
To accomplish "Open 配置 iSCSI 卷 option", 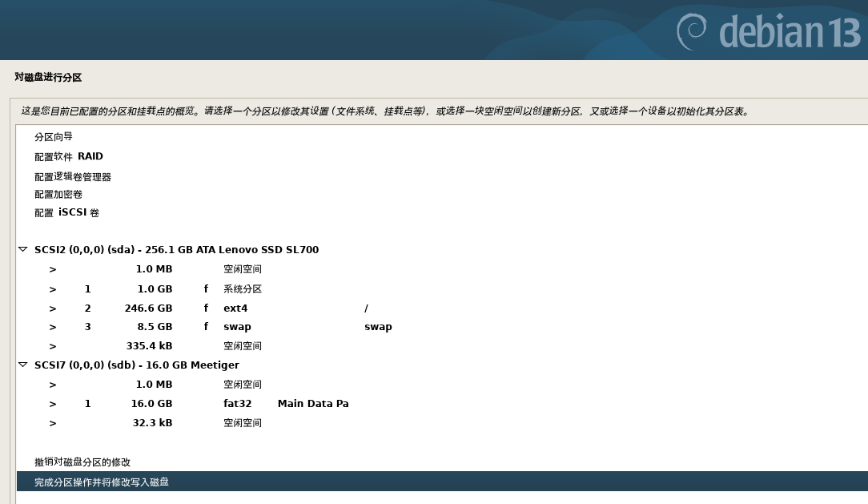I will tap(67, 213).
